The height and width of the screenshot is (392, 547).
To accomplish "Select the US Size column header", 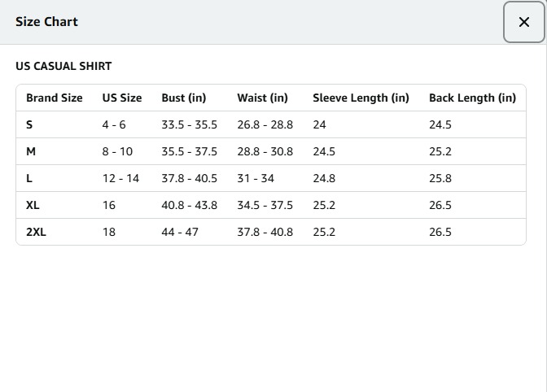I will pyautogui.click(x=122, y=98).
